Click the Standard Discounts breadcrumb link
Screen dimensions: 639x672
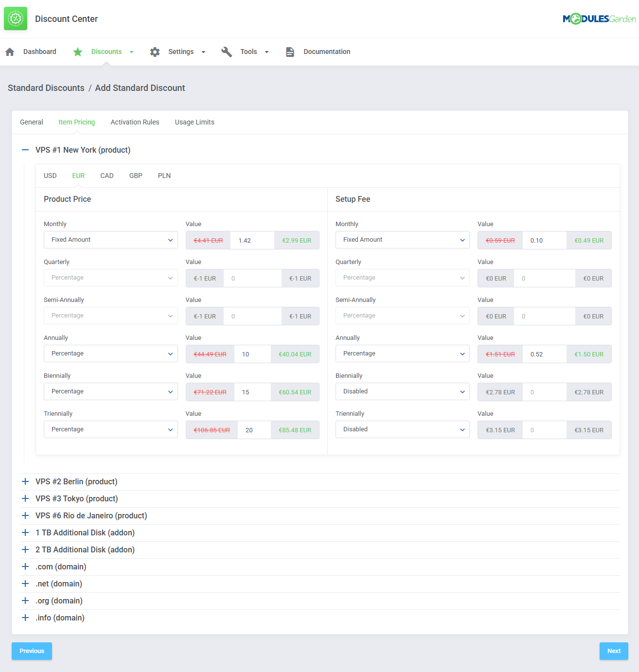click(x=46, y=88)
